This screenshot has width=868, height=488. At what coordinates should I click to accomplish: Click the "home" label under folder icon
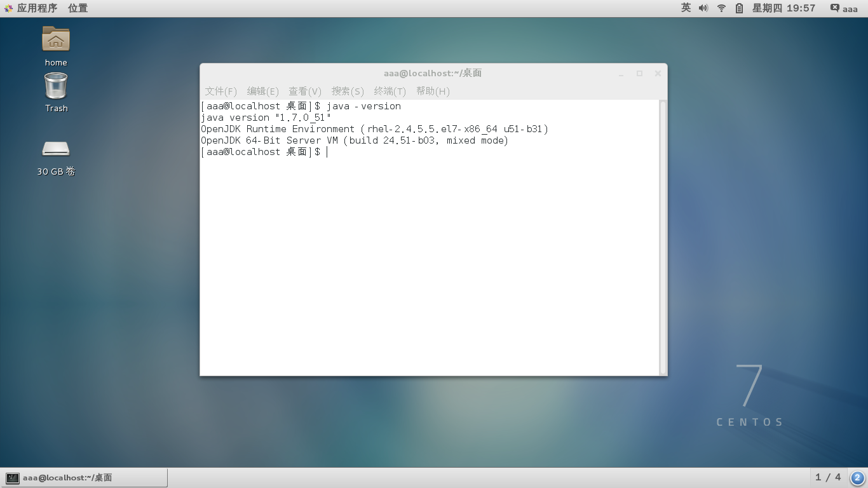(x=56, y=62)
